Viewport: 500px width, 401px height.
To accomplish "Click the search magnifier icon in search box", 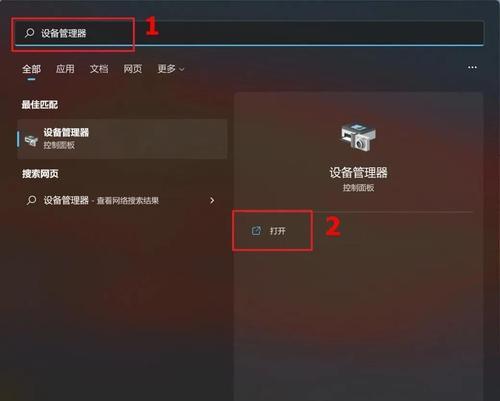I will pyautogui.click(x=29, y=33).
